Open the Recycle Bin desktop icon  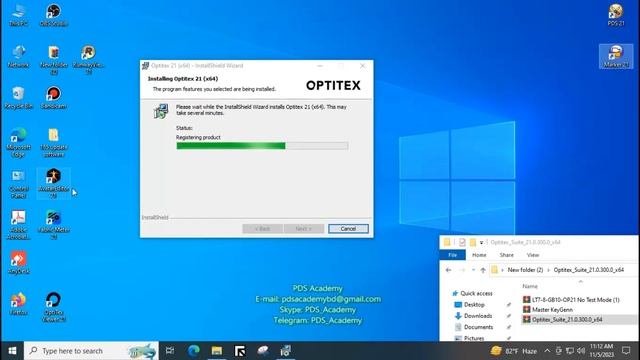tap(18, 98)
